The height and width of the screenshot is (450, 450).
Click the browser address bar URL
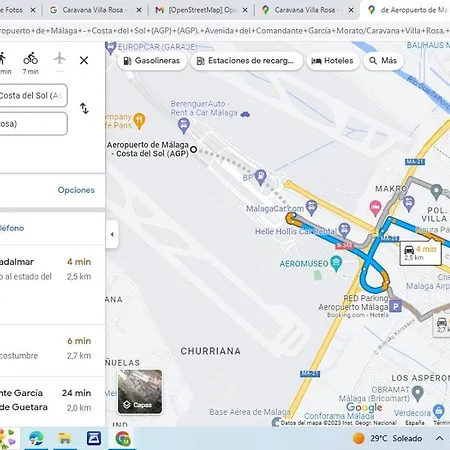[225, 31]
